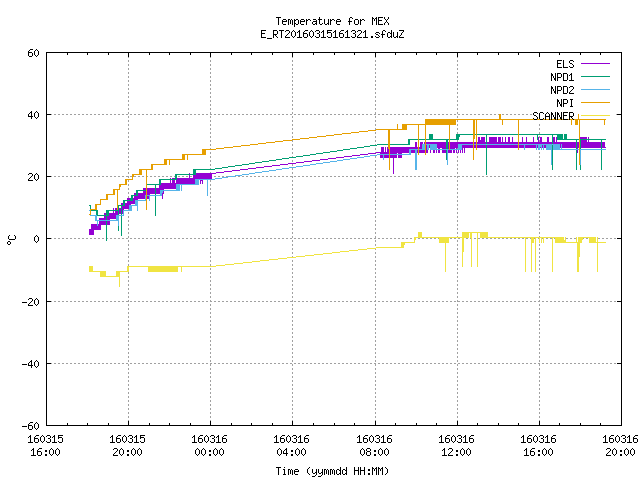Click the purple ELS legend line sample
Image resolution: width=640 pixels, height=480 pixels.
click(596, 64)
